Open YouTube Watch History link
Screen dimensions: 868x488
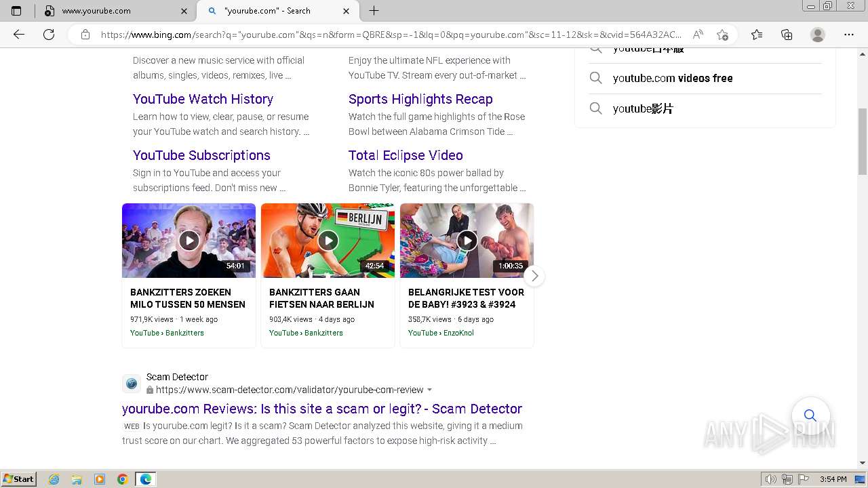click(x=203, y=99)
